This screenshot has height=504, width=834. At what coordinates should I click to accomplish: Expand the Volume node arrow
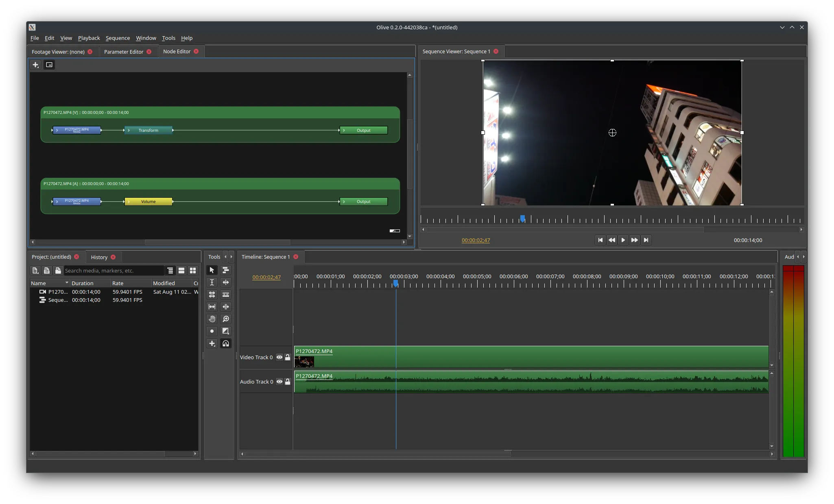coord(129,201)
